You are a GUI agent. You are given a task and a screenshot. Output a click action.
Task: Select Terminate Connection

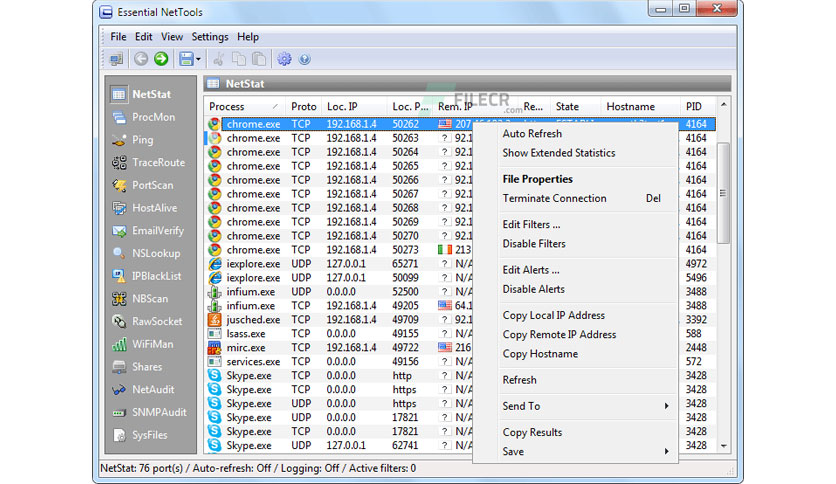coord(554,198)
